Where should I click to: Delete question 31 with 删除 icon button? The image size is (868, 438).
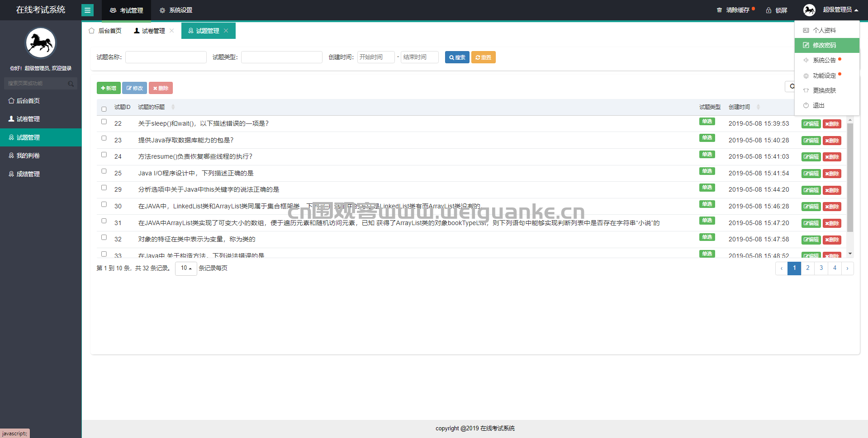click(x=832, y=223)
